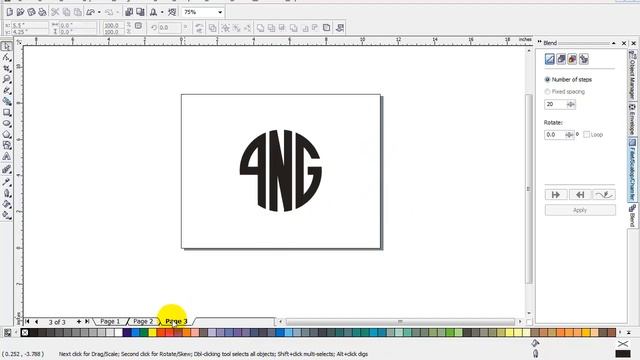Pick the yellow swatch in color palette
Viewport: 640px width, 360px height.
[x=152, y=333]
